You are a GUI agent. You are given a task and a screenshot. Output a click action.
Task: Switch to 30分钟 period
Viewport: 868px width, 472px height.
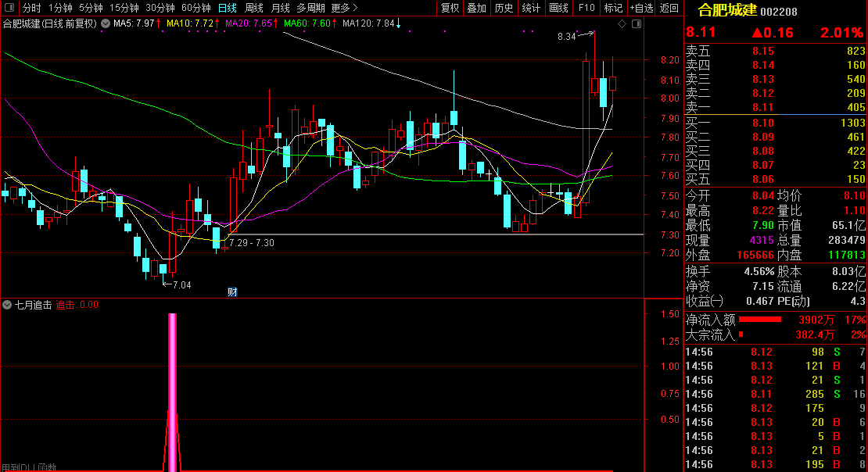point(160,8)
